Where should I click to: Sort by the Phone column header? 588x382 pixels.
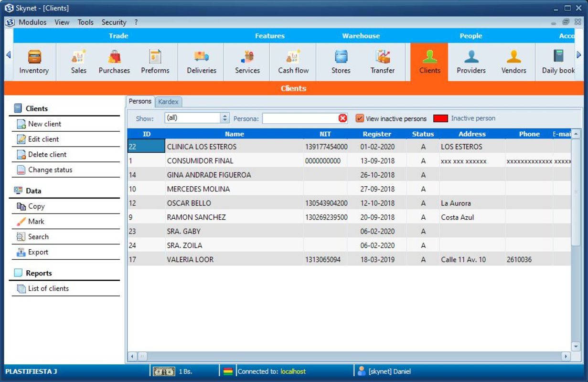tap(529, 134)
